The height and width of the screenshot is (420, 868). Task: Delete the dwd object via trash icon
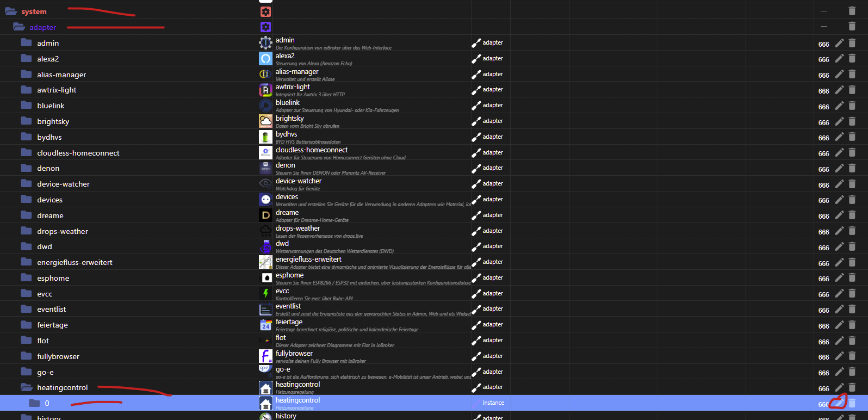point(852,246)
